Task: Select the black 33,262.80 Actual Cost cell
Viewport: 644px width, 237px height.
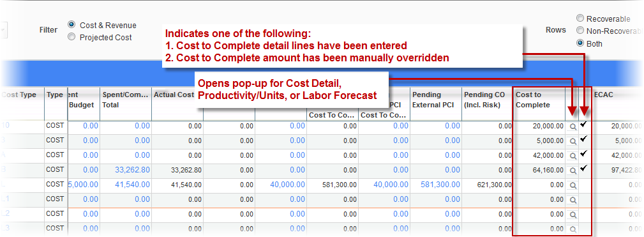Action: pyautogui.click(x=177, y=171)
